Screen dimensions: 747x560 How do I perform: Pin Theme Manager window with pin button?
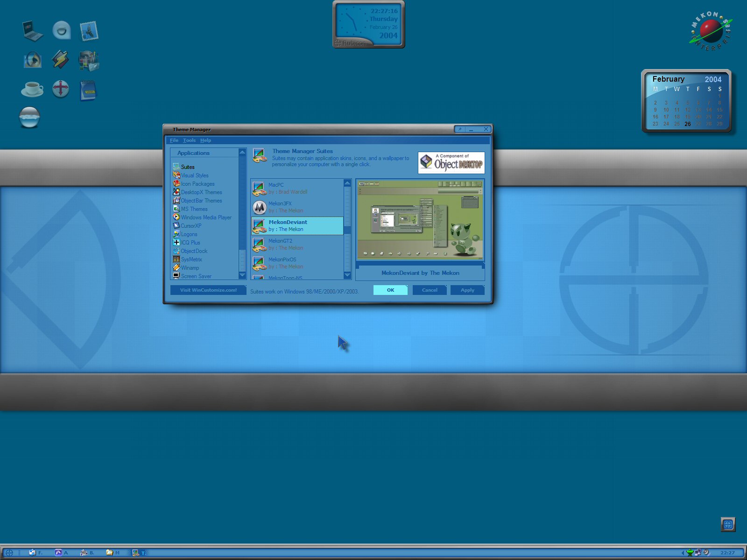(x=460, y=129)
